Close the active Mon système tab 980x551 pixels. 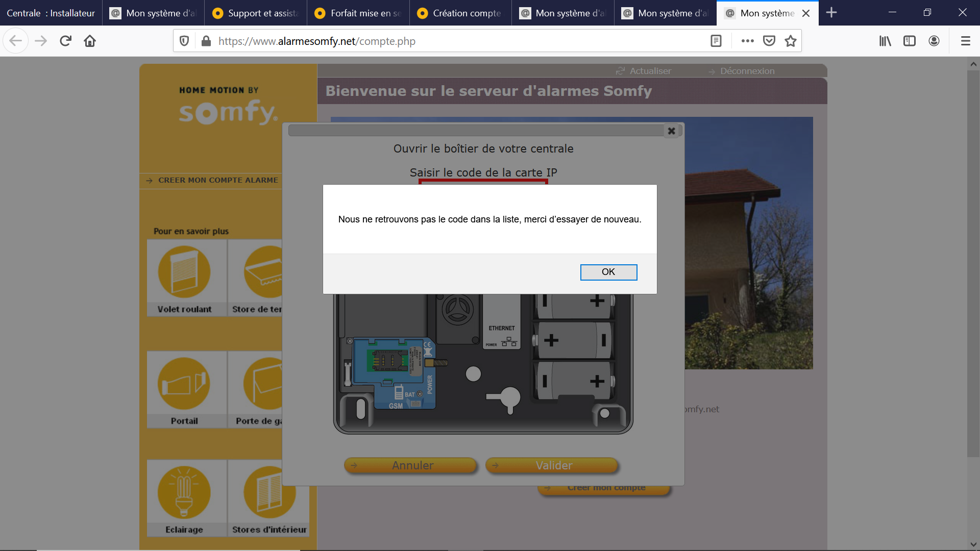click(x=806, y=13)
